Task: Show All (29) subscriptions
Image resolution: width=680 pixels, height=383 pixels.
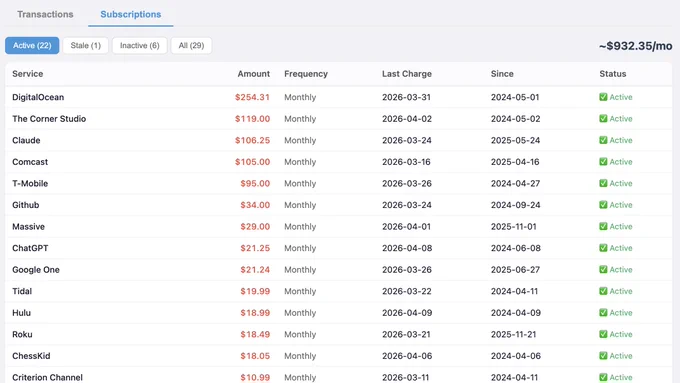Action: pyautogui.click(x=191, y=46)
